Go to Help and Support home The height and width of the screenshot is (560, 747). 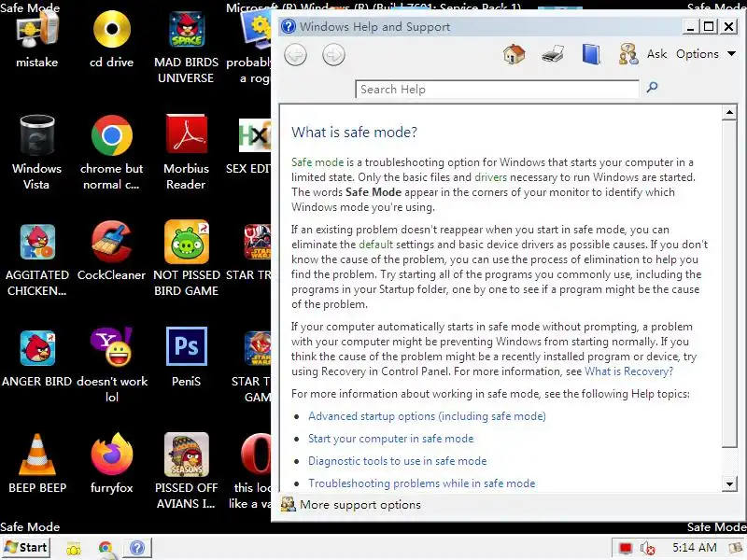coord(514,54)
